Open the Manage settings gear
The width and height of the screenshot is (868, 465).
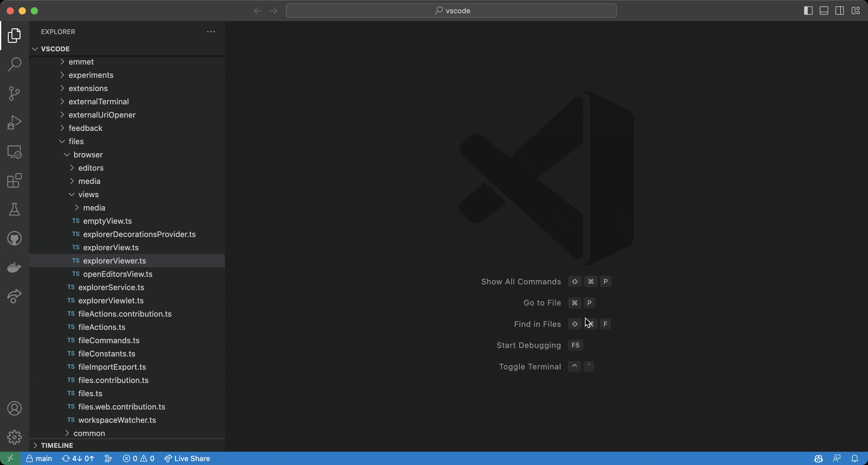click(14, 437)
